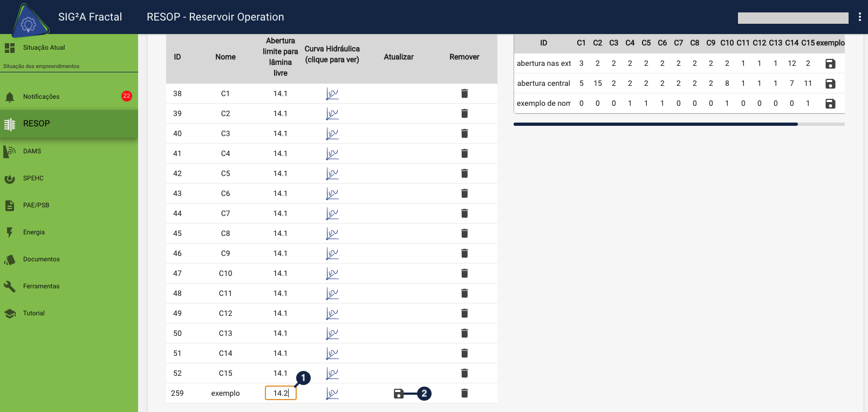Click the exemplo abertura limite input field
The width and height of the screenshot is (868, 412).
pos(281,393)
